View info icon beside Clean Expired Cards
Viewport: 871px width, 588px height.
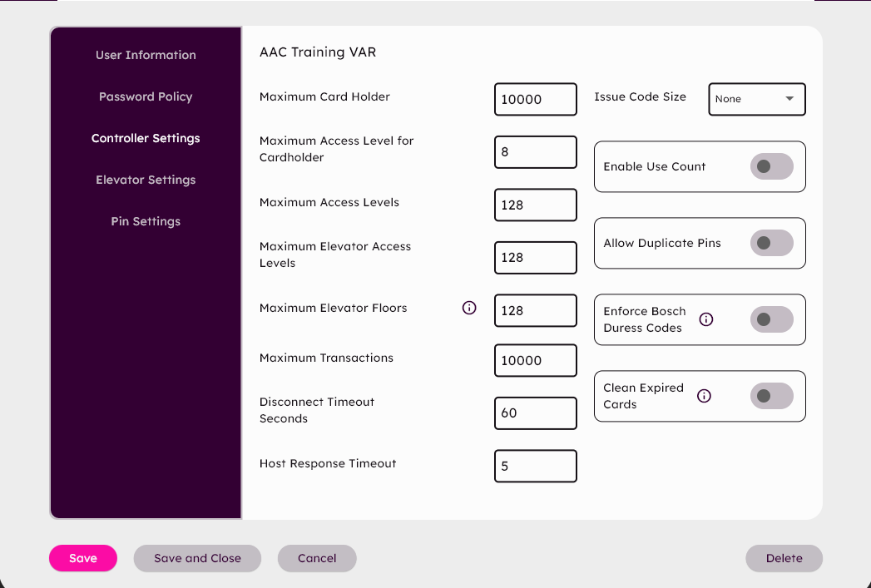pos(704,396)
